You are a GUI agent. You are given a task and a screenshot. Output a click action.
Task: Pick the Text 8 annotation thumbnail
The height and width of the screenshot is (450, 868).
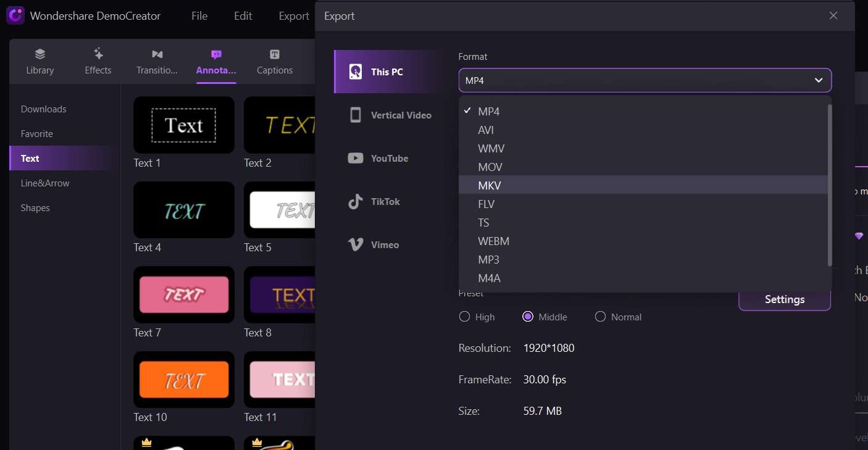point(280,294)
